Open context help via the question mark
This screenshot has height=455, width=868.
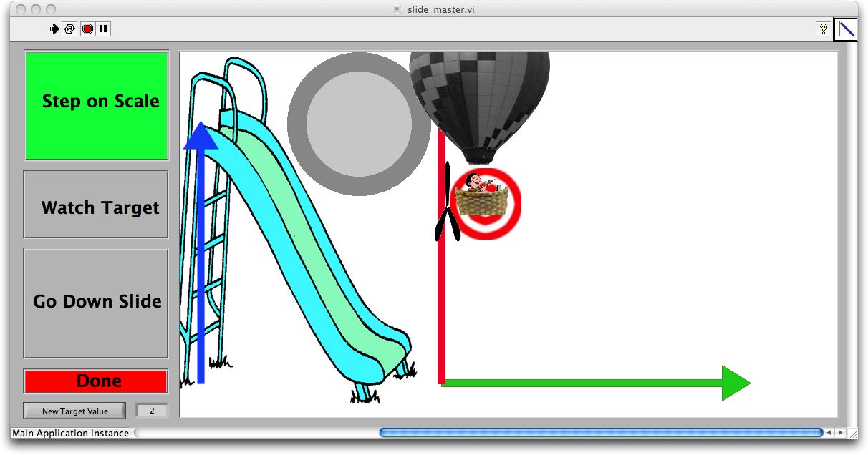tap(823, 29)
